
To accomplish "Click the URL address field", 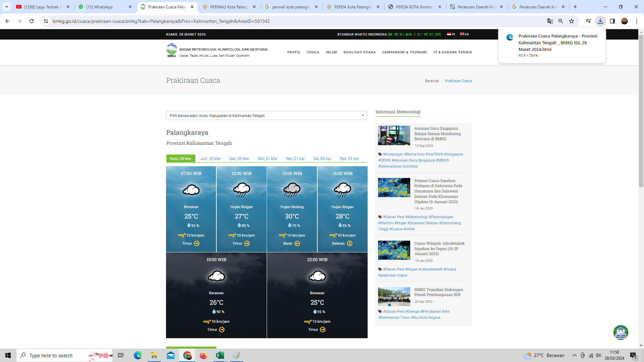I will (295, 21).
